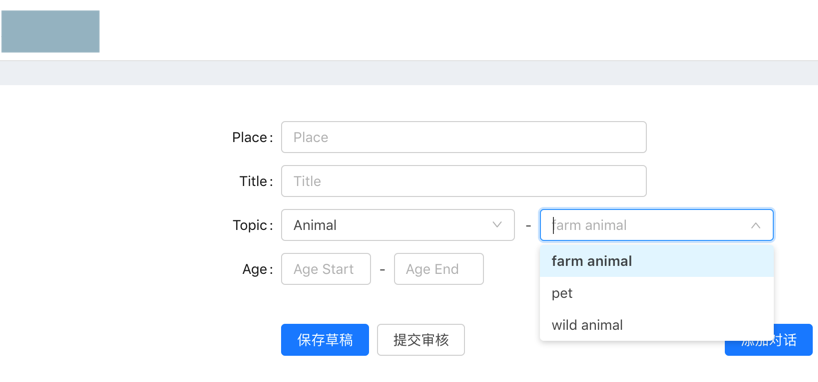The height and width of the screenshot is (382, 818).
Task: Click the Title field label
Action: coord(256,181)
